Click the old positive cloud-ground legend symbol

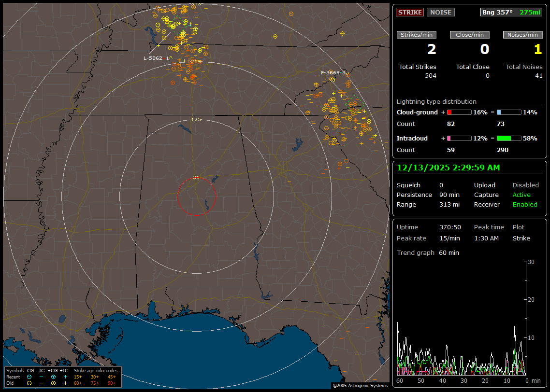(x=54, y=383)
